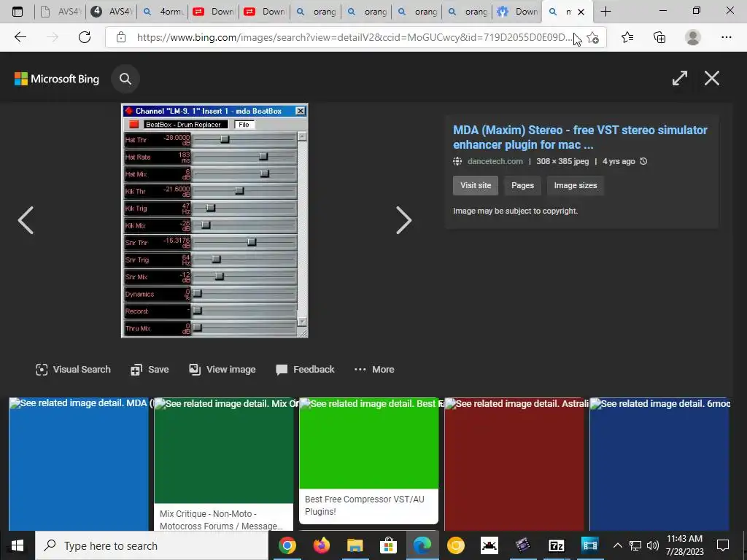Click the Microsoft Bing logo
This screenshot has height=560, width=747.
[57, 79]
